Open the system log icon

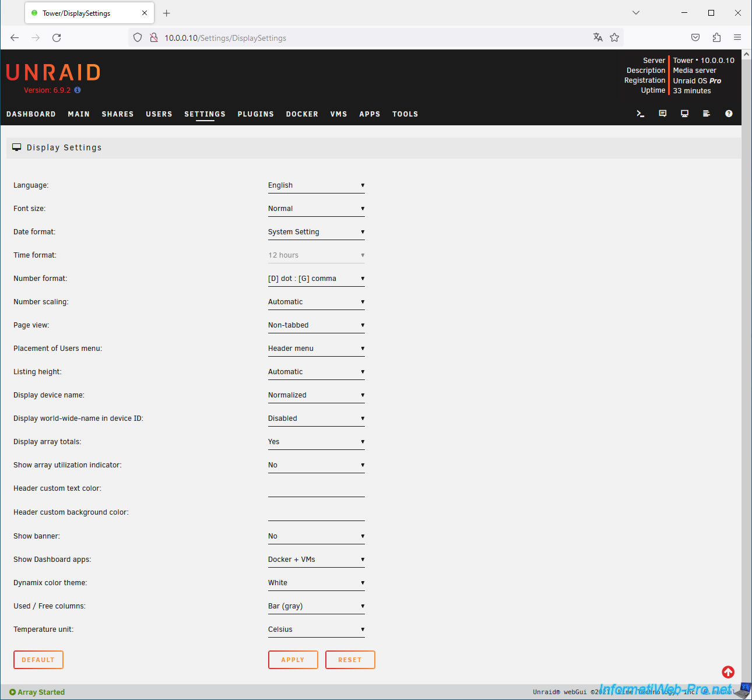[706, 114]
